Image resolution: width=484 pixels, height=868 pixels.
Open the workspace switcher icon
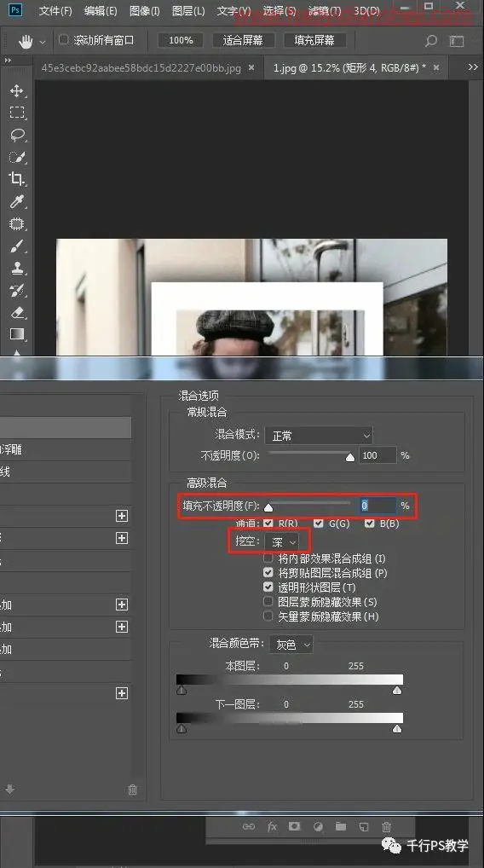[457, 40]
